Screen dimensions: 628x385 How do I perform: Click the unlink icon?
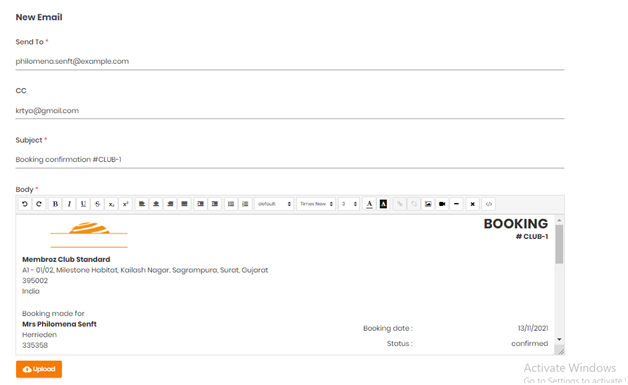point(414,204)
